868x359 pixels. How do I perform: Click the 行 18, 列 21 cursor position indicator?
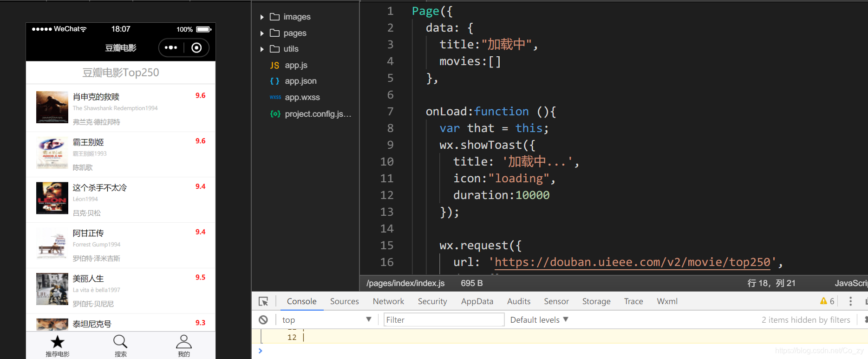pos(771,283)
